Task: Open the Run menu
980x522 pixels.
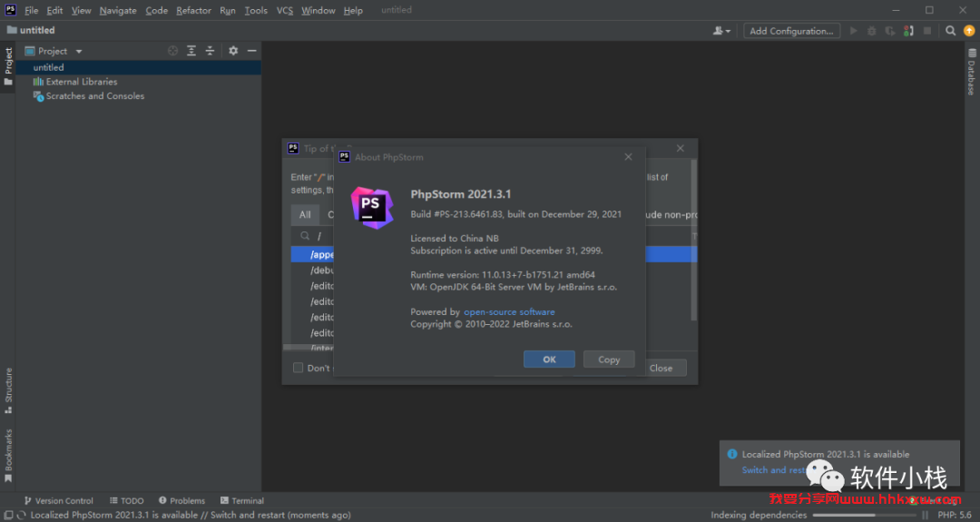Action: coord(228,11)
